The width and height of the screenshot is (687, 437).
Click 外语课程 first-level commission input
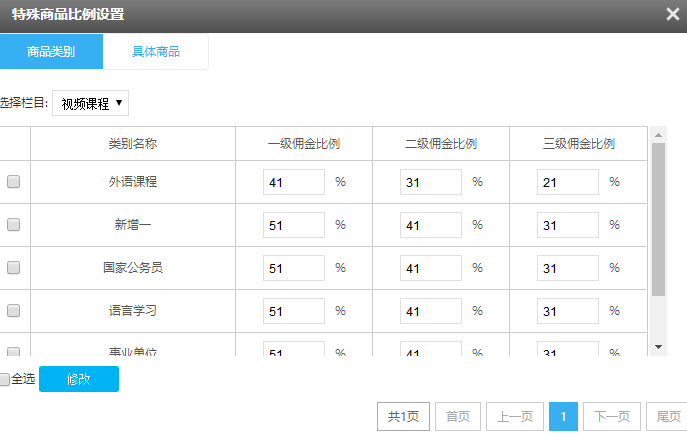pos(294,182)
